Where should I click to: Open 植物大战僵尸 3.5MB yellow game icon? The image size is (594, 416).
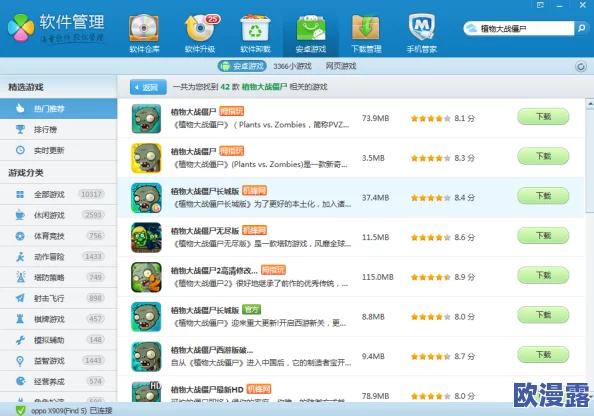click(x=146, y=158)
